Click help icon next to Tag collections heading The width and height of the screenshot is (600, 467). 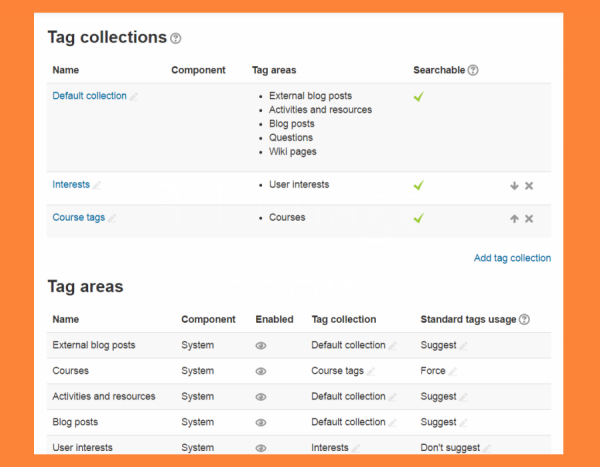[176, 38]
